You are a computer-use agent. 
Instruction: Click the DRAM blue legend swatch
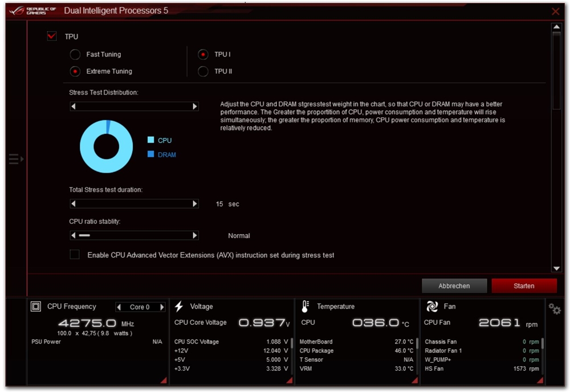pyautogui.click(x=151, y=154)
